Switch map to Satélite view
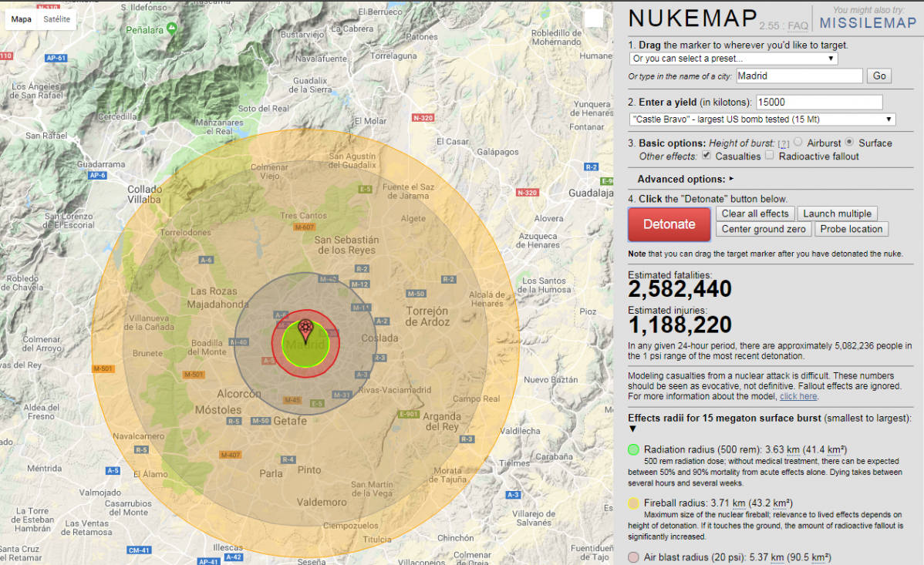 coord(56,19)
